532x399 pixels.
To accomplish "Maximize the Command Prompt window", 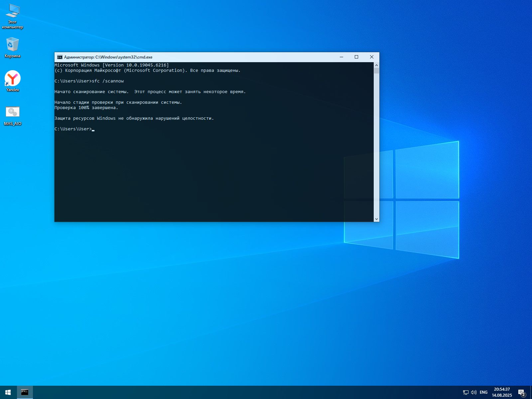I will [x=356, y=57].
